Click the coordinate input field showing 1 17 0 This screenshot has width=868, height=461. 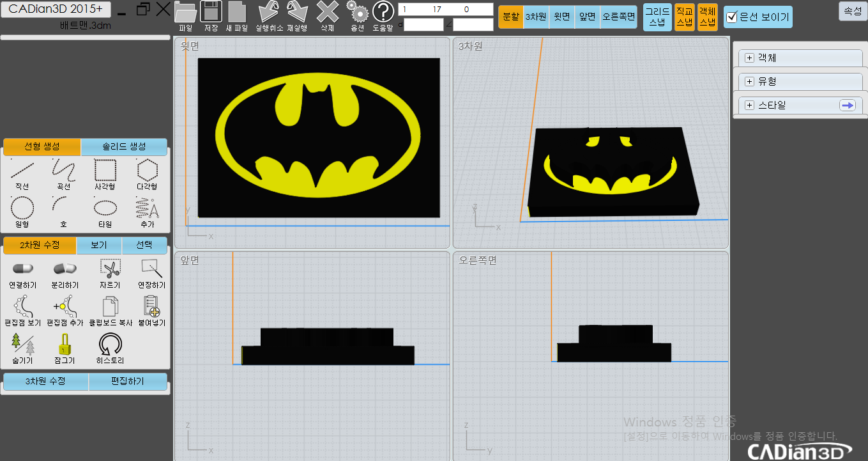(x=445, y=10)
